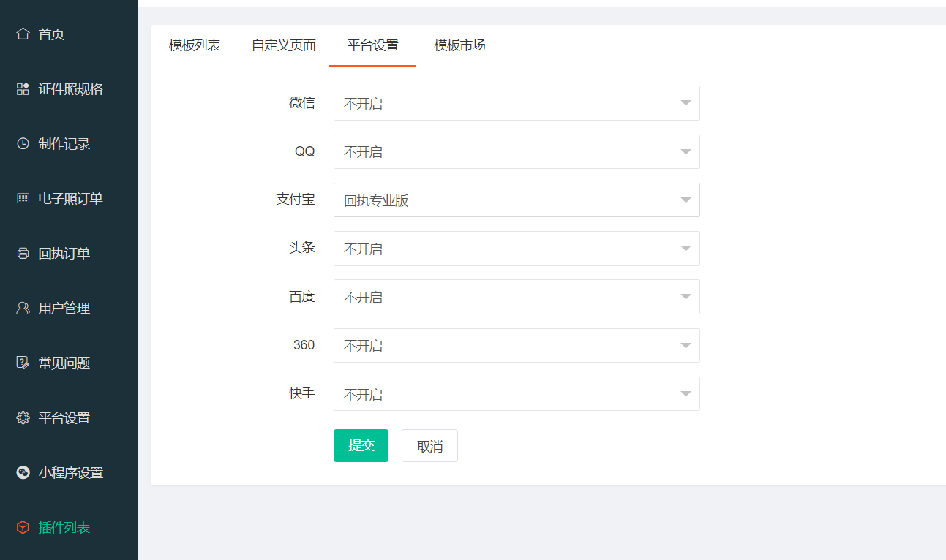Open 制作记录 in sidebar

(69, 143)
